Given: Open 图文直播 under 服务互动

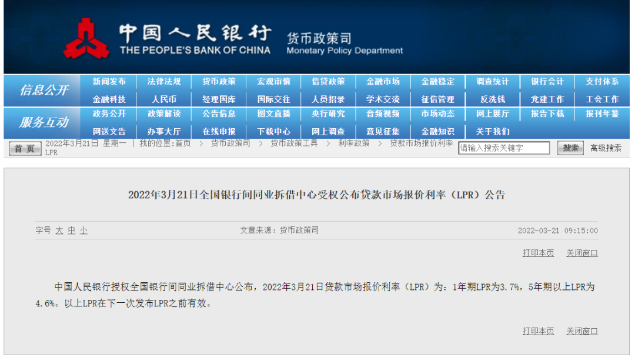Looking at the screenshot, I should point(273,113).
